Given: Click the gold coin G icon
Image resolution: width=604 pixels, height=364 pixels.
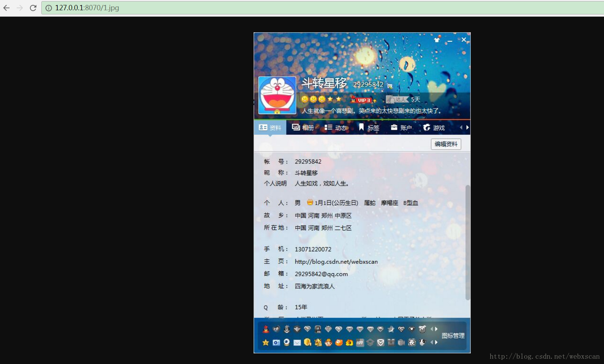Looking at the screenshot, I should click(308, 342).
